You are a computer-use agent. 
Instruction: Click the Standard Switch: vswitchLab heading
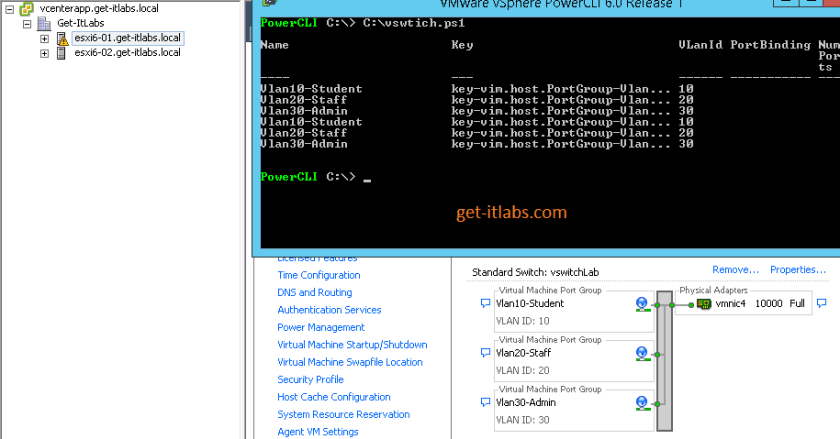click(x=535, y=272)
